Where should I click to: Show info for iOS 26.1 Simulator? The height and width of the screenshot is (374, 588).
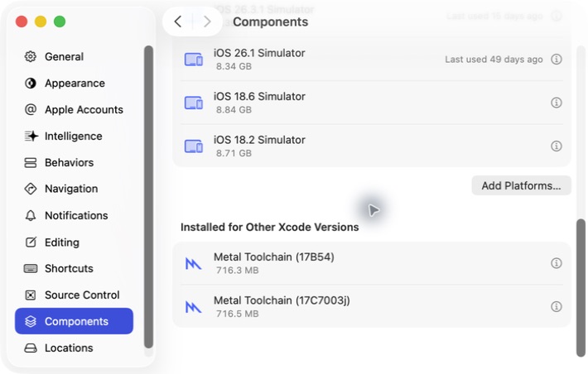click(557, 60)
